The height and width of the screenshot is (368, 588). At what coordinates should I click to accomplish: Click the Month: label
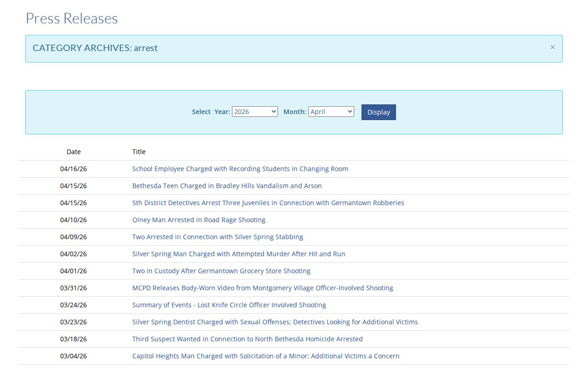[x=294, y=112]
